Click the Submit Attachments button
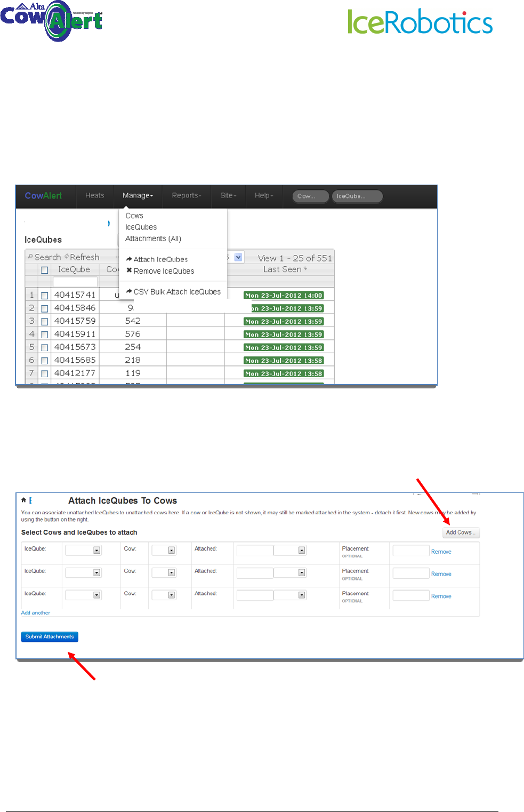Screen dimensions: 524x812 click(50, 636)
